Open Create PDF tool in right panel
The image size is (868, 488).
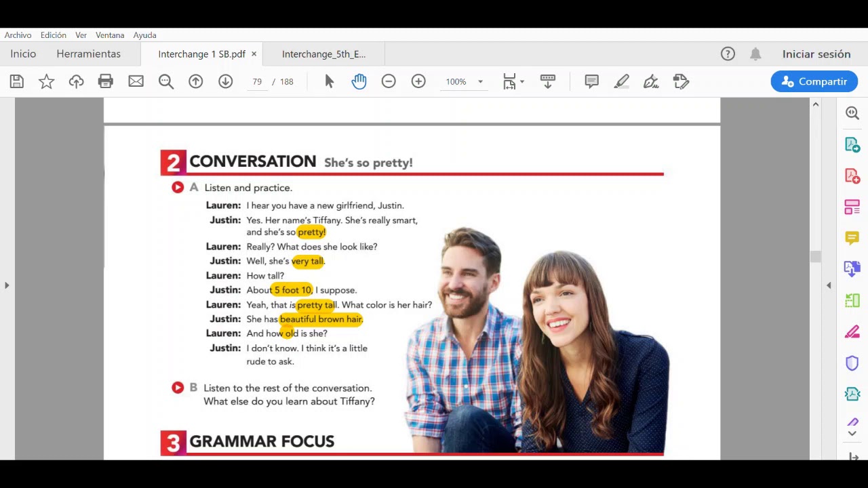click(852, 176)
